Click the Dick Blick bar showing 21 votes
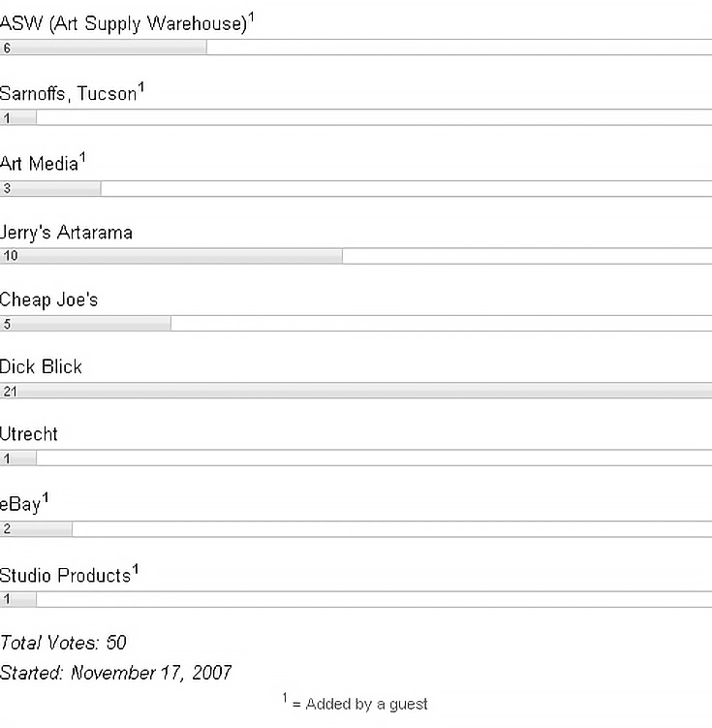712x728 pixels. 356,392
